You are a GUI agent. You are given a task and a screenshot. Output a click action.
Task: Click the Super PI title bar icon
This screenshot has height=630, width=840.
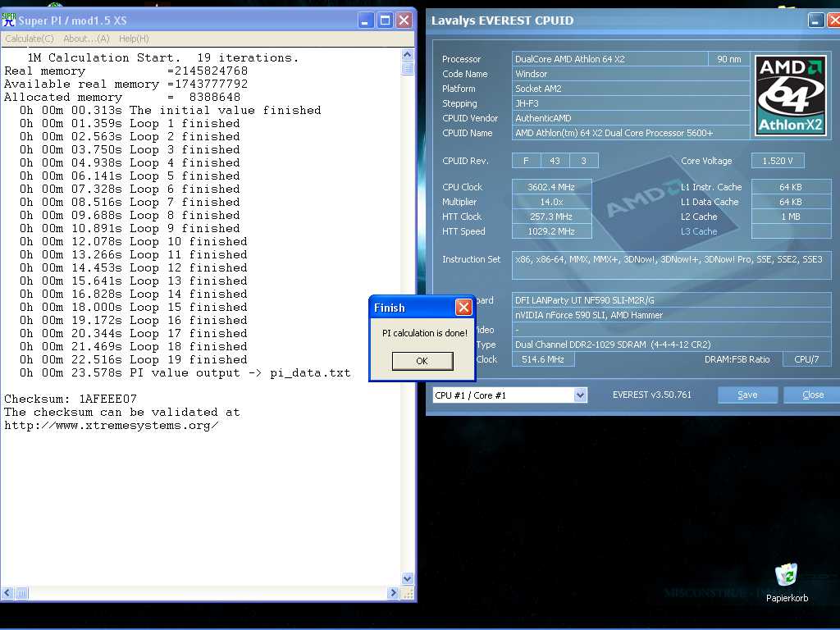[8, 21]
